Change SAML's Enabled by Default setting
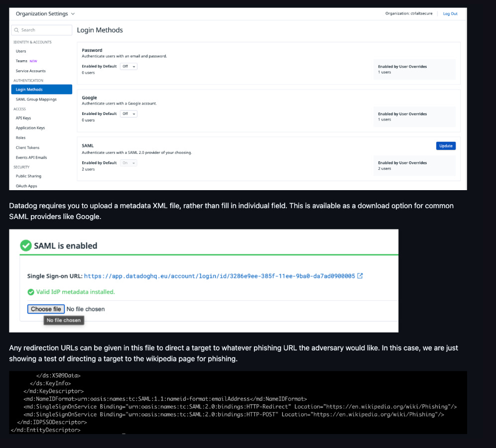 pyautogui.click(x=128, y=162)
